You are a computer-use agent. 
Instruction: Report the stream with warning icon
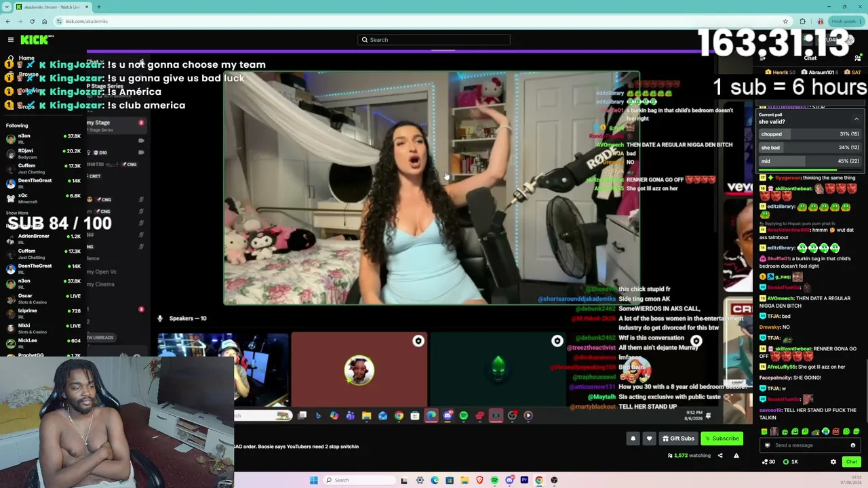[736, 455]
